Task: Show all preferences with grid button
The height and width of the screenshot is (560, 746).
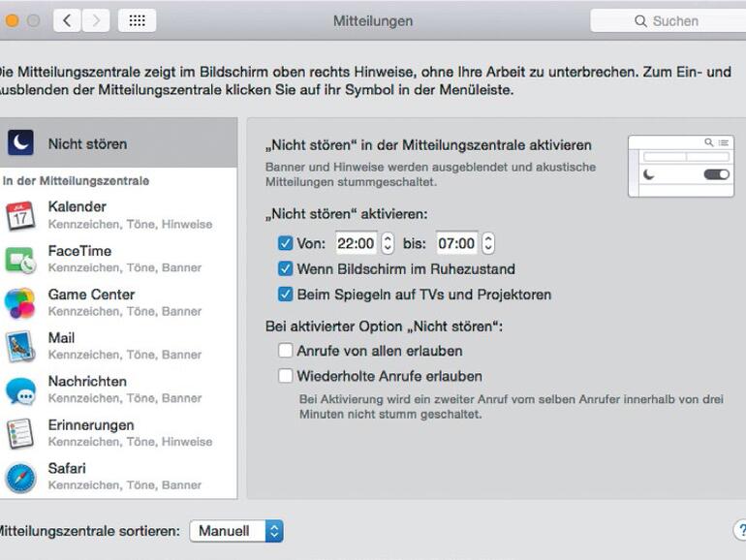Action: click(x=137, y=20)
